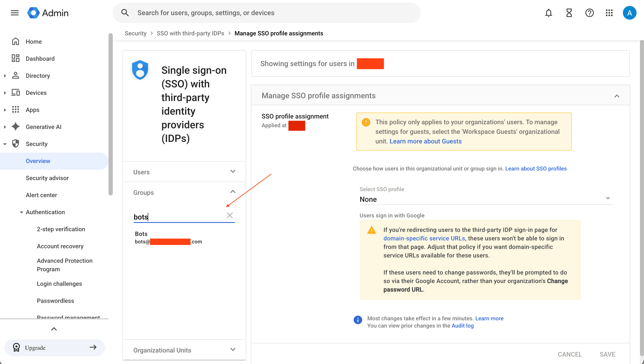
Task: Click the Upgrade arrow icon
Action: (93, 347)
